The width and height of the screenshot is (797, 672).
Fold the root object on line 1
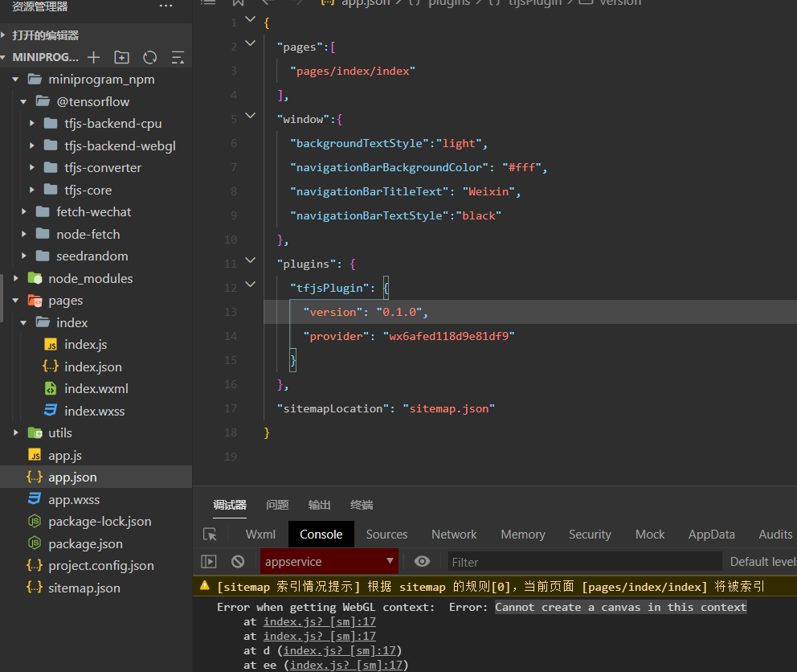[x=251, y=19]
